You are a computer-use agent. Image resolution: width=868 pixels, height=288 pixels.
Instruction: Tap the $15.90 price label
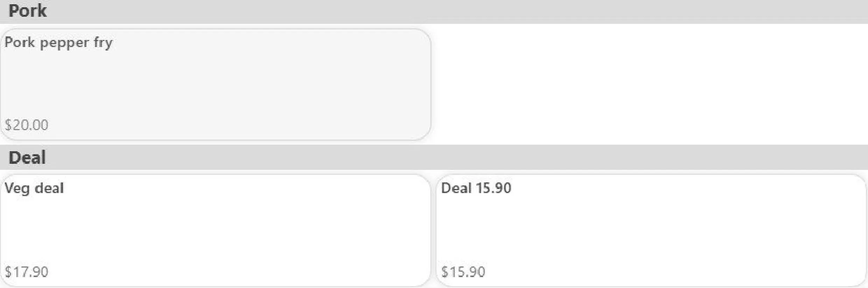(463, 272)
